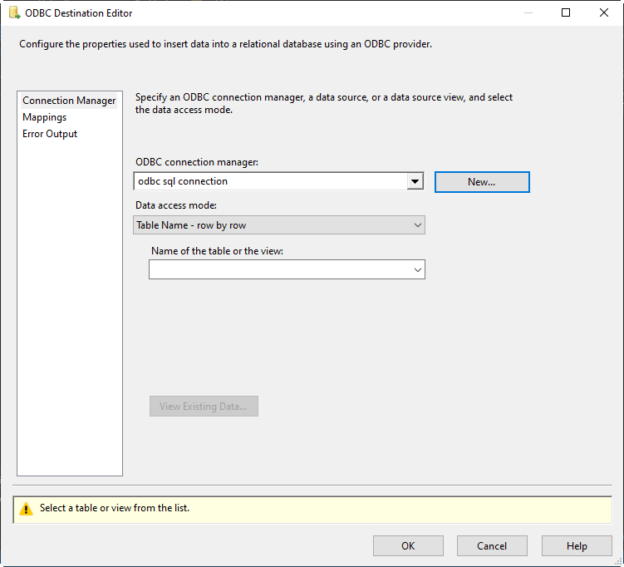Screen dimensions: 624x567
Task: Cancel the ODBC Destination Editor
Action: pos(492,546)
